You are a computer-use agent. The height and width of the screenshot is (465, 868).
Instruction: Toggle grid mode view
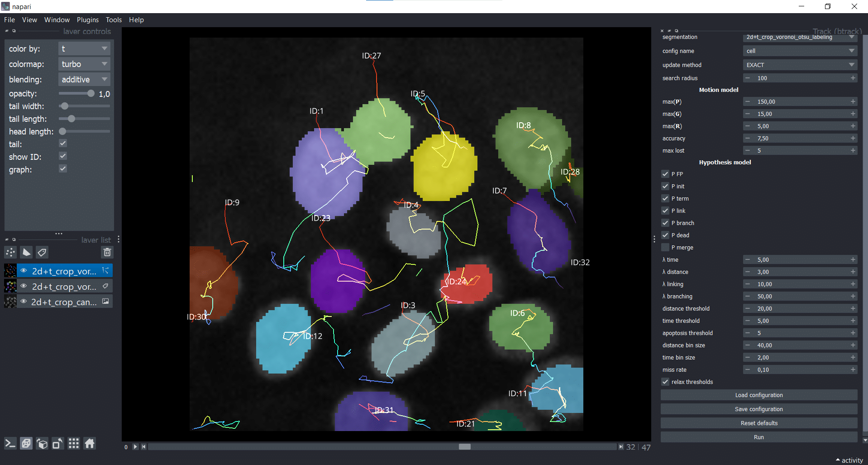coord(74,444)
